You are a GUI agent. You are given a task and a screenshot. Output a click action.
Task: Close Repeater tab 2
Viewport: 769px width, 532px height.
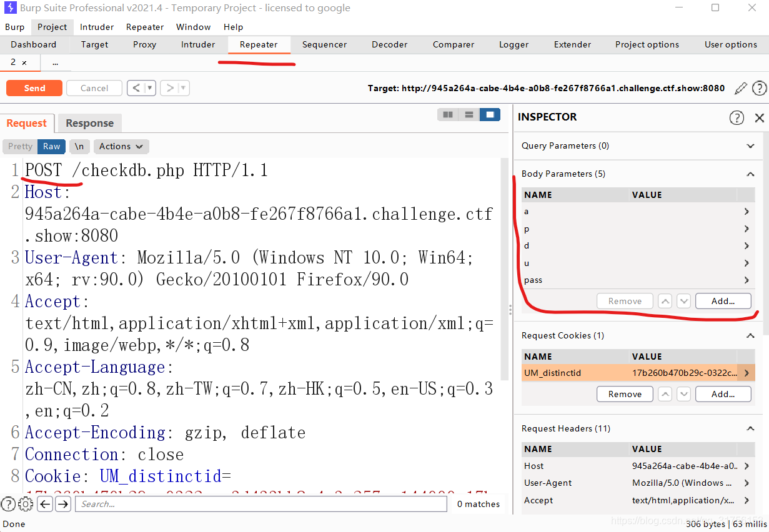(x=24, y=63)
